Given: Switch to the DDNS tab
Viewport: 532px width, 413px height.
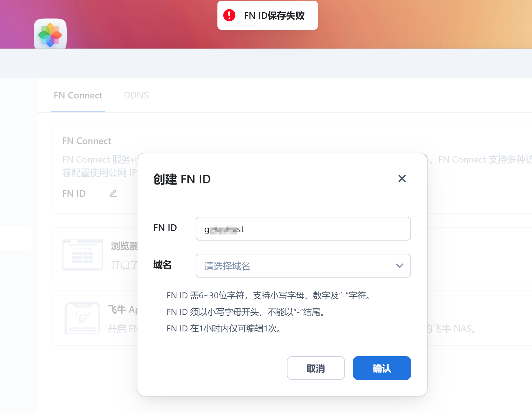Looking at the screenshot, I should click(136, 95).
